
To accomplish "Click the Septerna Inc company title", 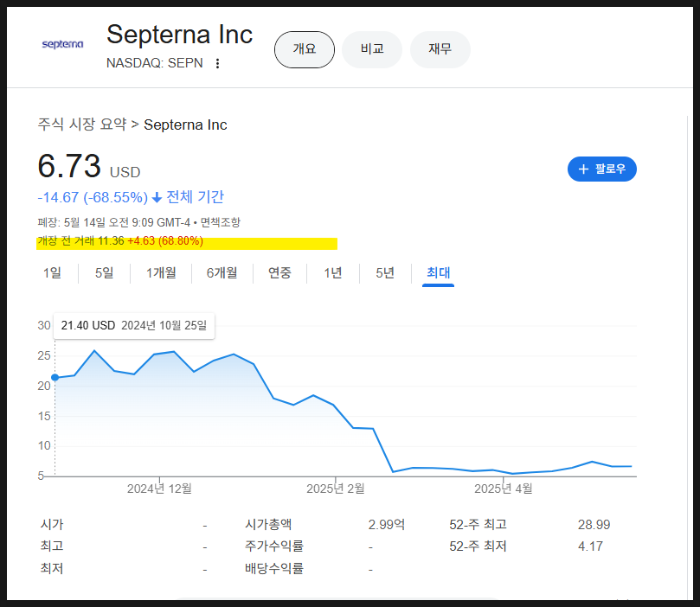I will tap(179, 35).
